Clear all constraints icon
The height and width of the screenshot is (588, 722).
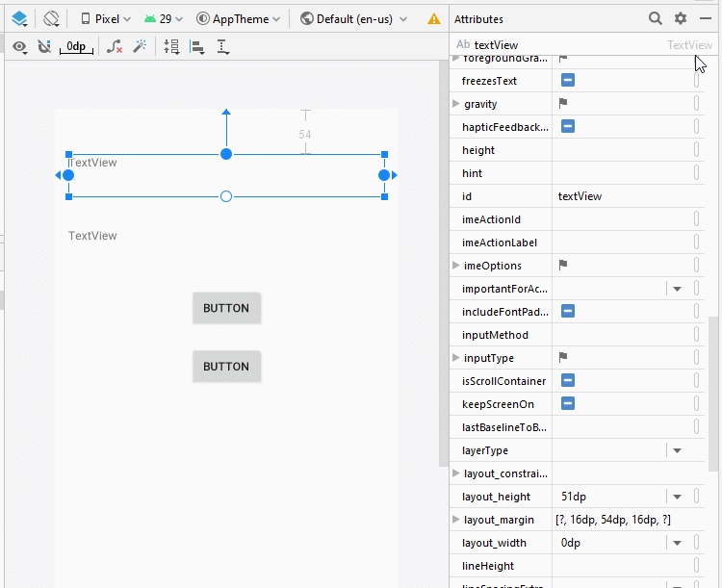point(115,46)
